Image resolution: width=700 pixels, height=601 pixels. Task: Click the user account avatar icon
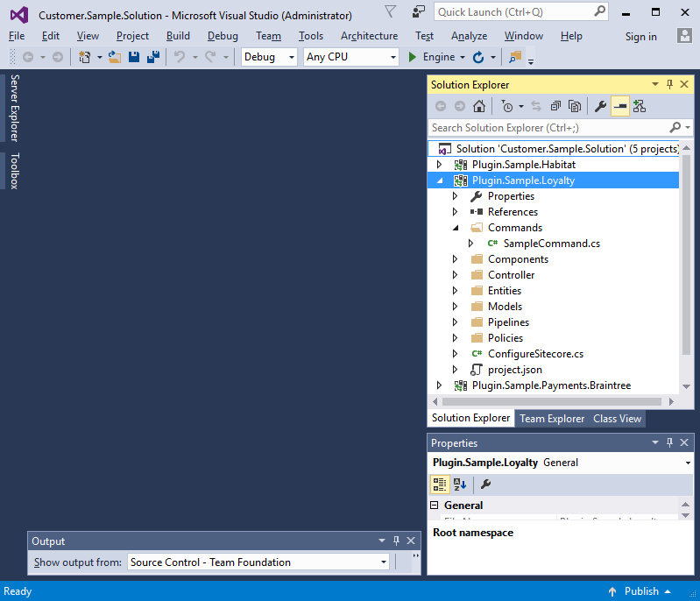(684, 36)
